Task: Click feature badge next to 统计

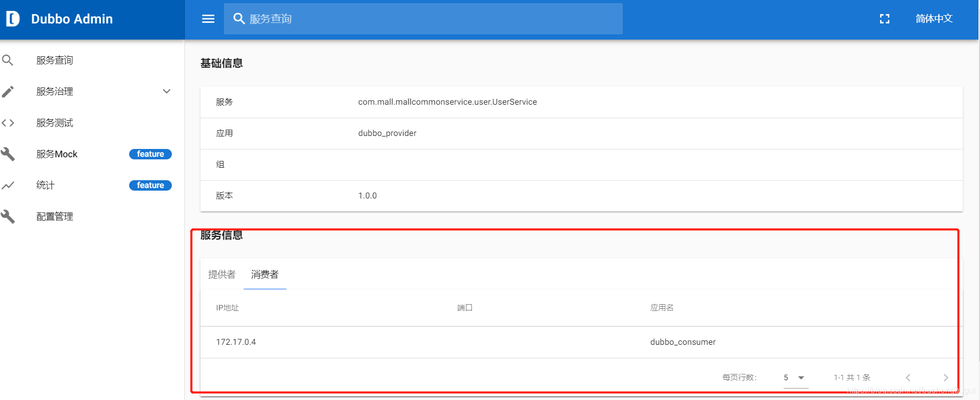Action: pyautogui.click(x=150, y=185)
